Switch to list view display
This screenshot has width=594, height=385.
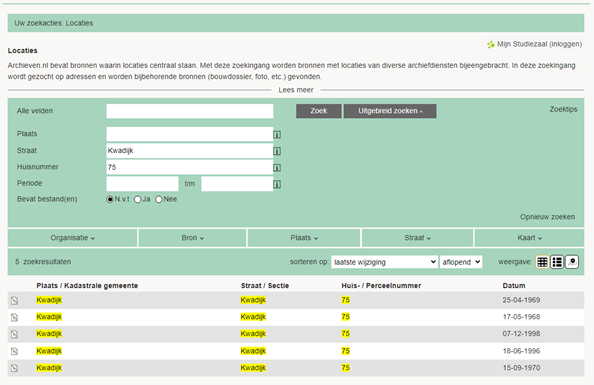point(557,262)
